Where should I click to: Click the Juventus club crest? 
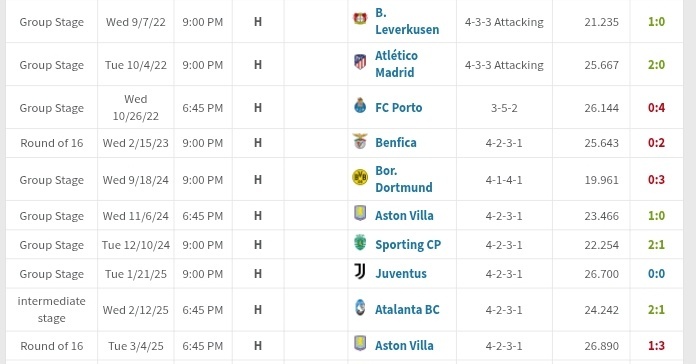[360, 271]
